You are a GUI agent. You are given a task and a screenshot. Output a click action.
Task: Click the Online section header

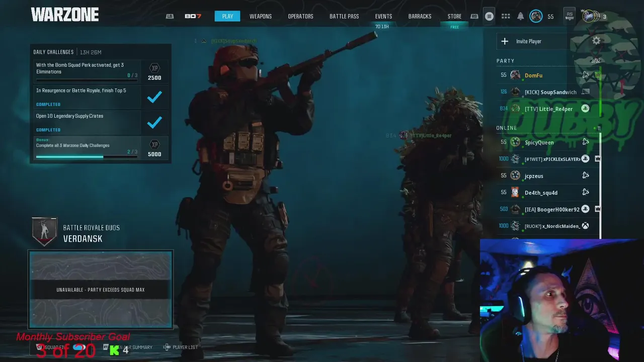(x=507, y=128)
